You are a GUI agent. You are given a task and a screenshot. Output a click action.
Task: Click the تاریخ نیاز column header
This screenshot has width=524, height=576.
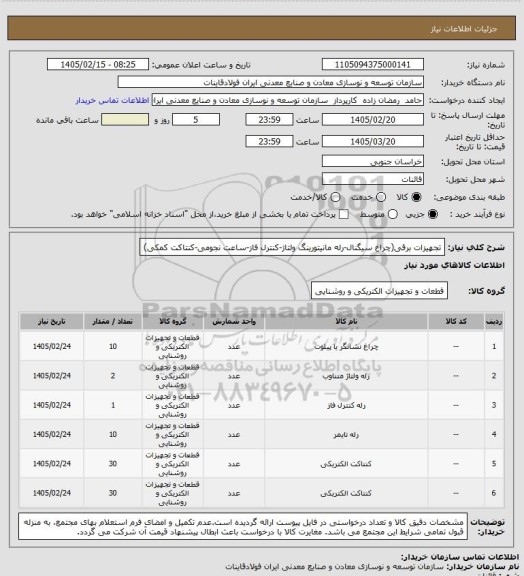(51, 321)
